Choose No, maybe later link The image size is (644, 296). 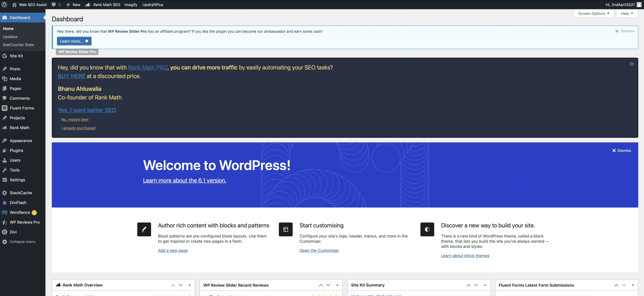75,119
